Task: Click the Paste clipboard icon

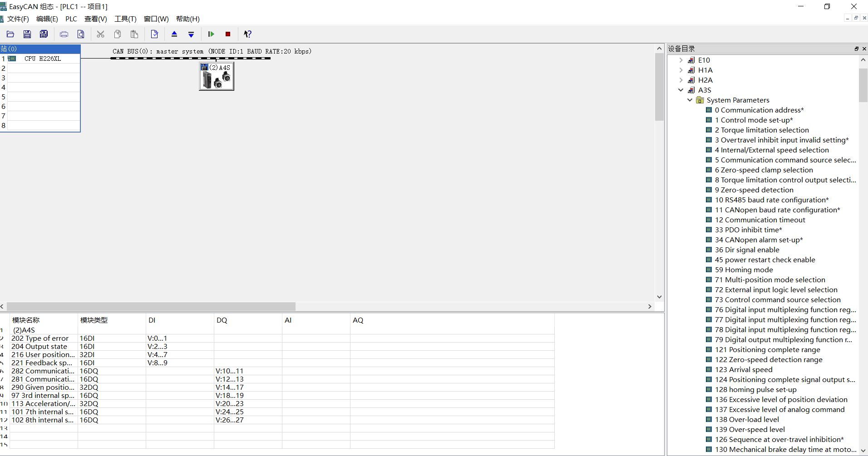Action: coord(134,34)
